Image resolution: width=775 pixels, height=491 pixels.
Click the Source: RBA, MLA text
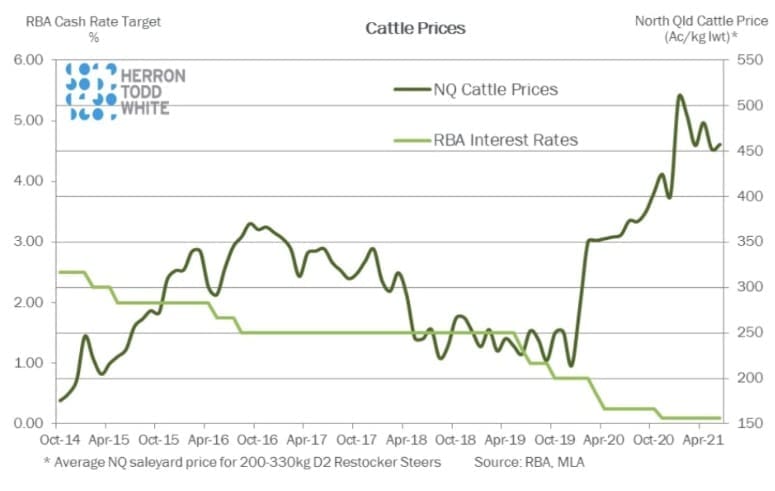[x=529, y=462]
